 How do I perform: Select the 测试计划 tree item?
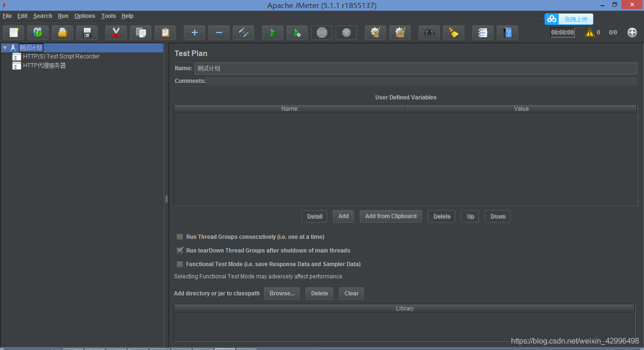click(31, 48)
